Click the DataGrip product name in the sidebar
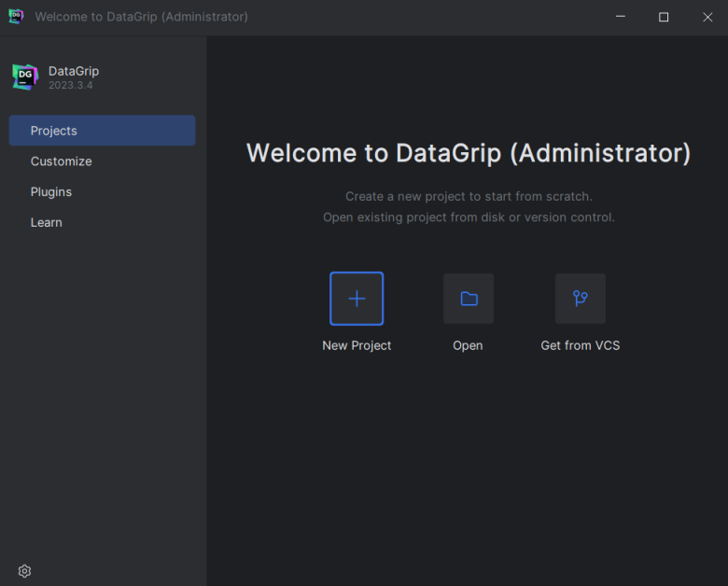The width and height of the screenshot is (728, 586). coord(74,71)
